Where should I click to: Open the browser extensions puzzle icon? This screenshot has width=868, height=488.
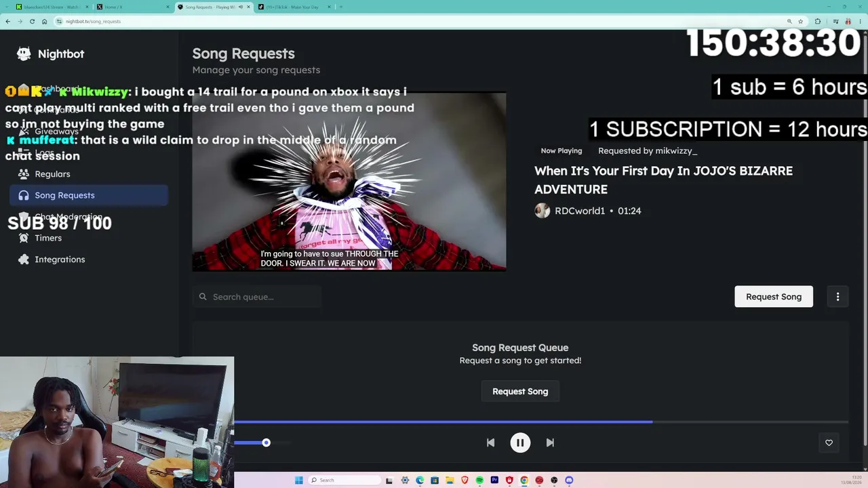coord(818,21)
